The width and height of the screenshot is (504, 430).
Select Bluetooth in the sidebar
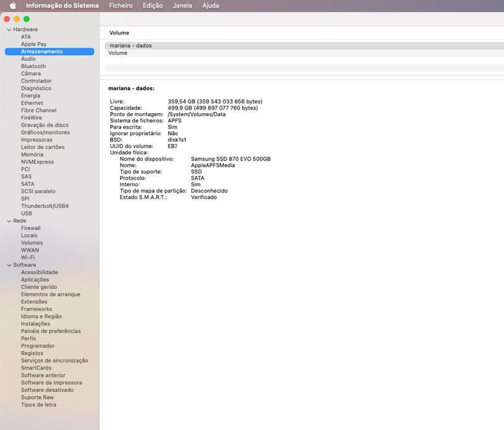[33, 66]
